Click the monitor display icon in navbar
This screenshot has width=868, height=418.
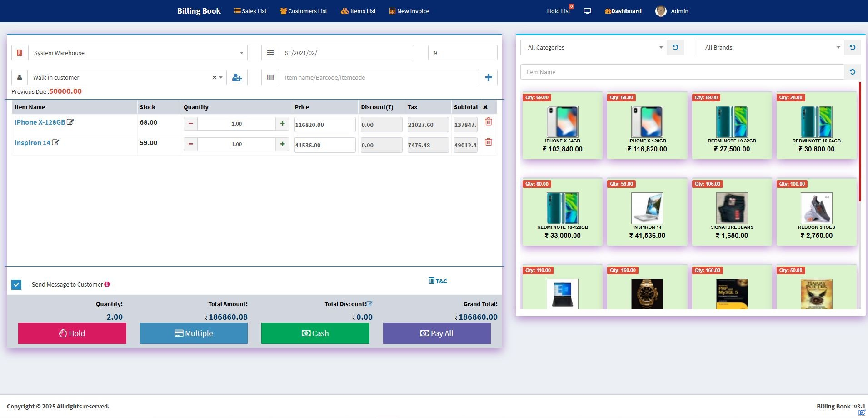point(587,11)
